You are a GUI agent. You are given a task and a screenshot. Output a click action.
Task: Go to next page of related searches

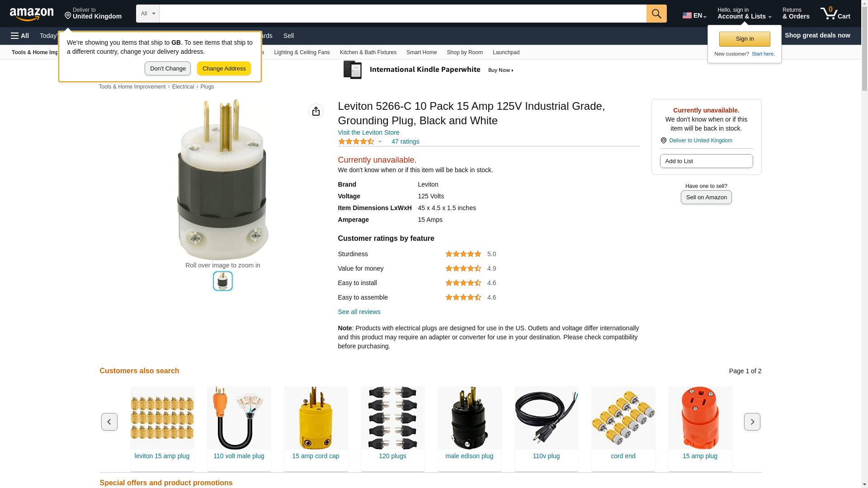click(x=752, y=422)
